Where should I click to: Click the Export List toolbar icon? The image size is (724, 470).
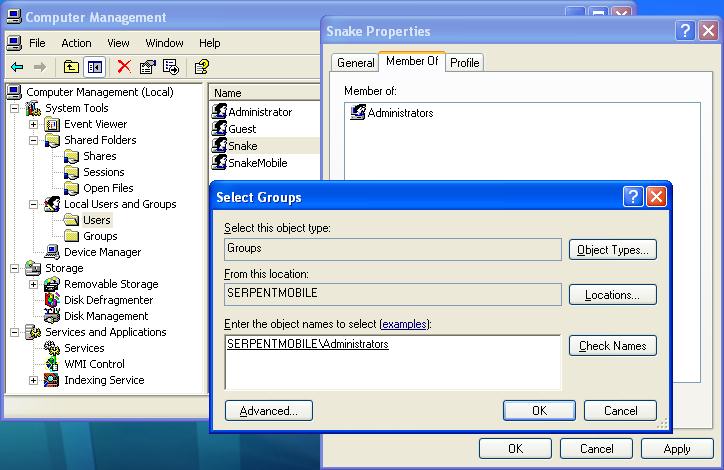(x=171, y=67)
